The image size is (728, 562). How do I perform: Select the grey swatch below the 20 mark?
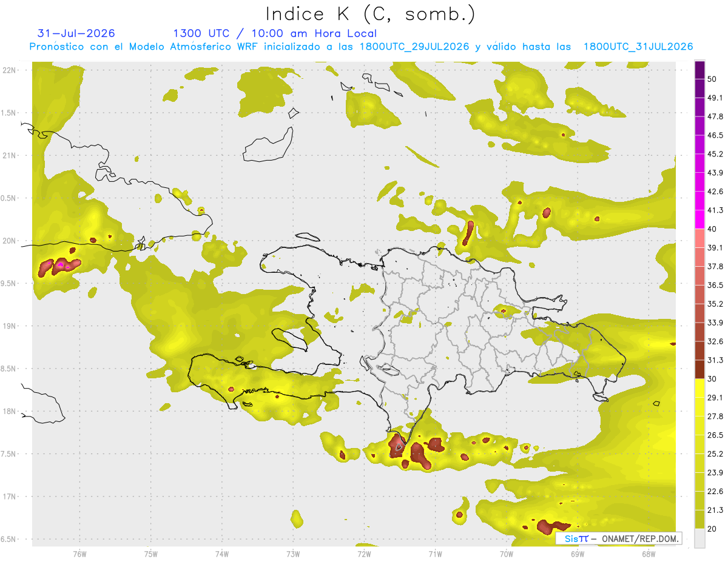[700, 538]
